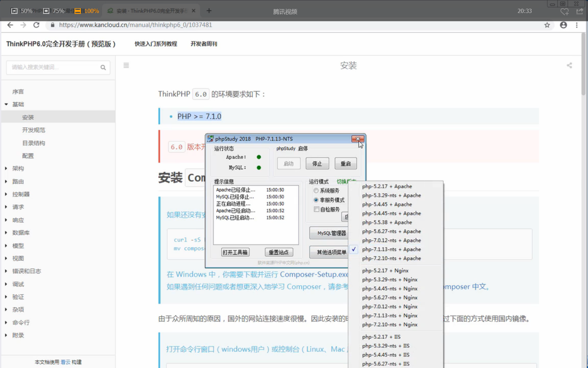Viewport: 588px width, 368px height.
Task: Click the sidebar search magnifier icon
Action: pyautogui.click(x=103, y=67)
